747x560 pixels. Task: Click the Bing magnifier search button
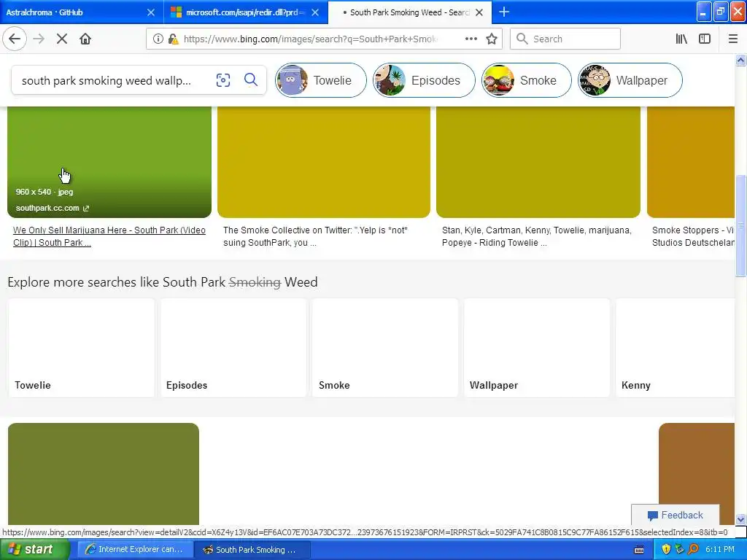click(251, 80)
